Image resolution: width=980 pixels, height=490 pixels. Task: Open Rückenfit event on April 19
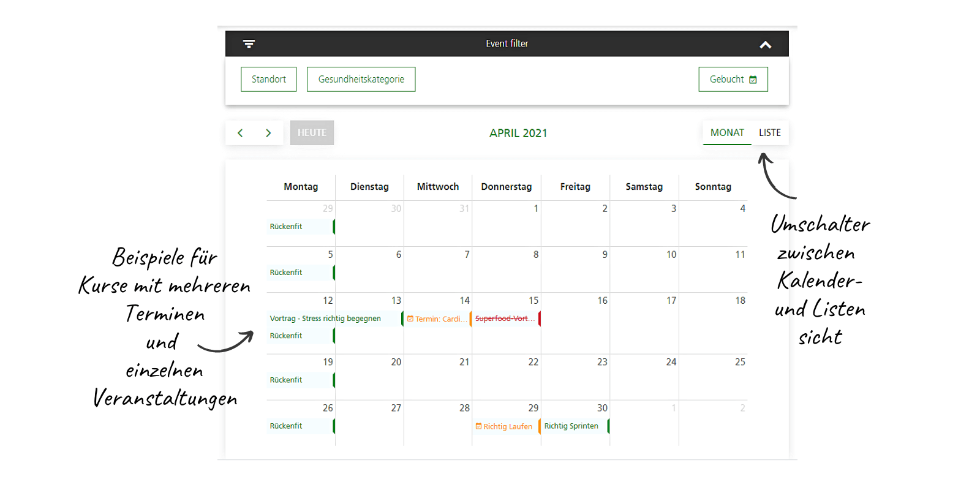[301, 380]
